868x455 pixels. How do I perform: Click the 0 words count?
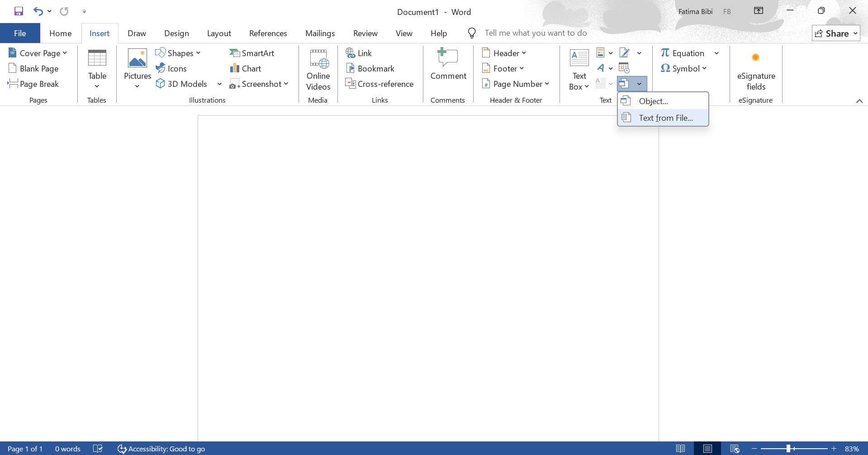pyautogui.click(x=68, y=449)
